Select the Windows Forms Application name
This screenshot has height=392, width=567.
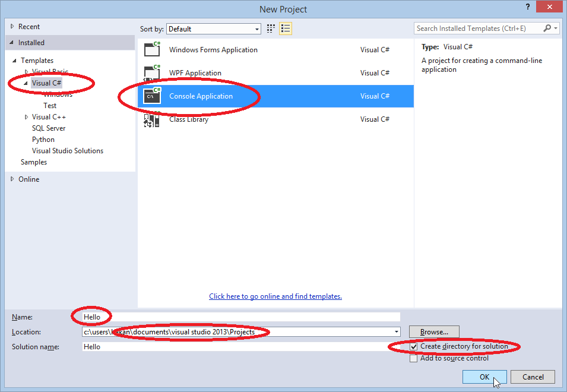pyautogui.click(x=213, y=49)
